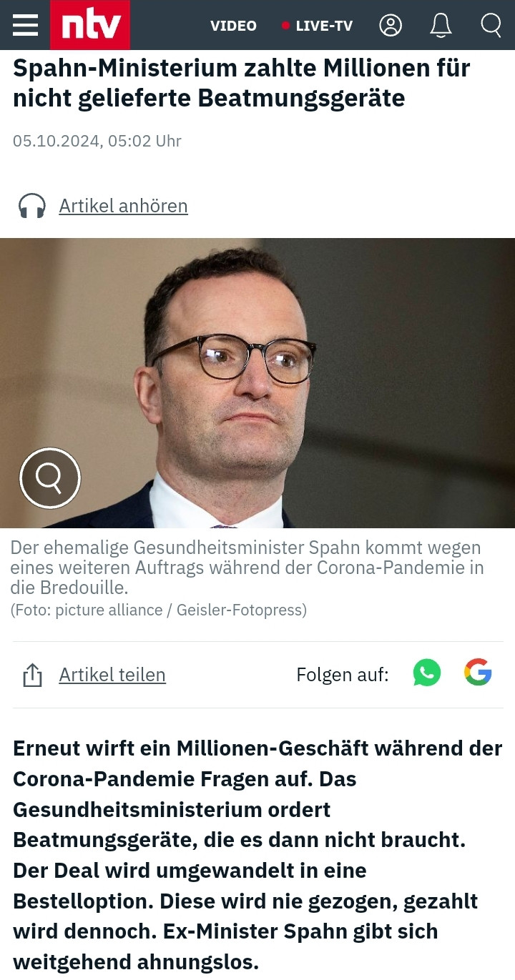
Task: Tap the picture alliance photo credit
Action: click(158, 610)
